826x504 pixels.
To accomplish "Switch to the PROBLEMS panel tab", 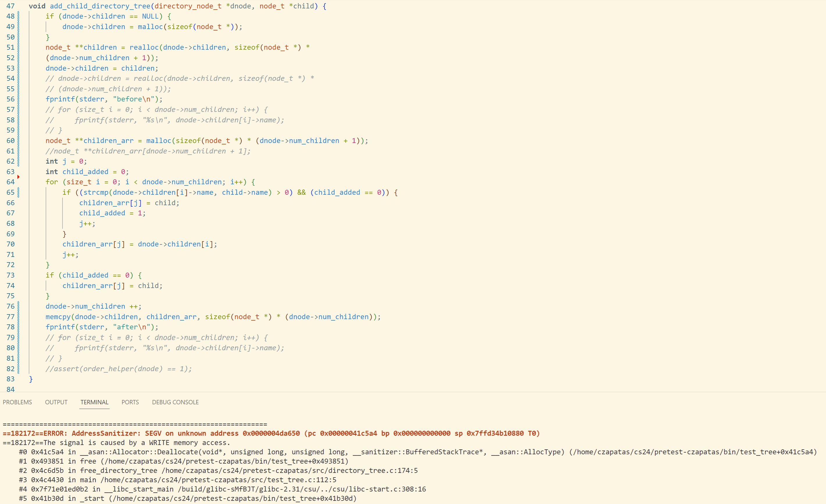I will (x=17, y=402).
